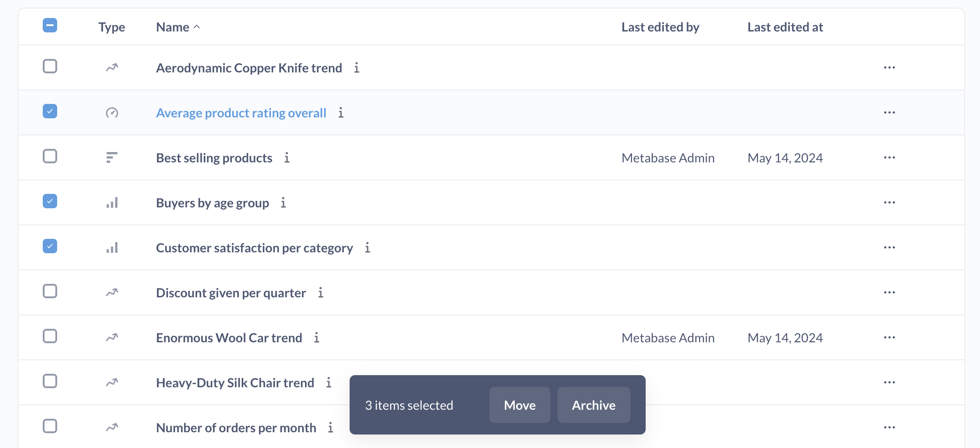Open the ellipsis menu for Discount given per quarter
The width and height of the screenshot is (980, 448).
coord(889,292)
